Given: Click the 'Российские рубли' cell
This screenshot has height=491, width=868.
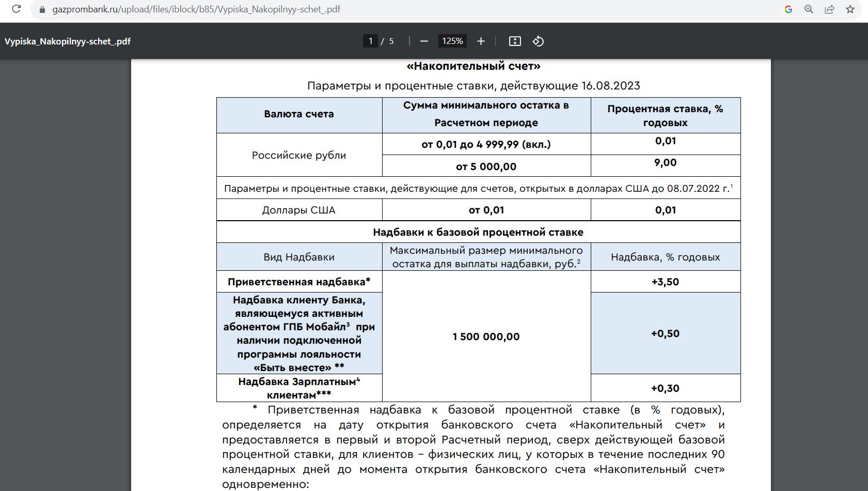Looking at the screenshot, I should pyautogui.click(x=299, y=155).
